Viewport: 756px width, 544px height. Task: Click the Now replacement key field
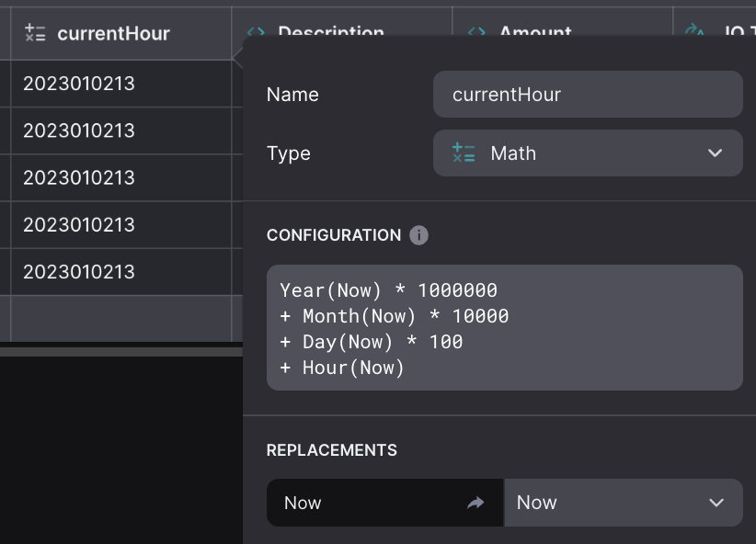[x=384, y=503]
